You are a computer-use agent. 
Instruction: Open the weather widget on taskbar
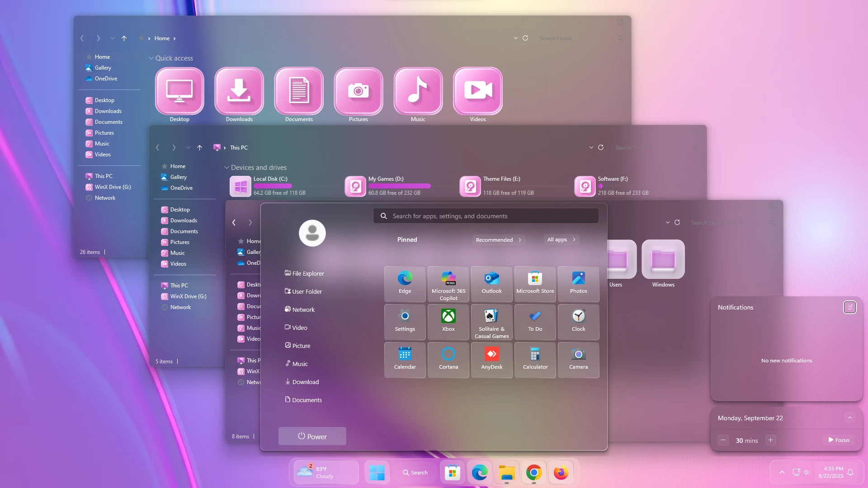[x=326, y=473]
